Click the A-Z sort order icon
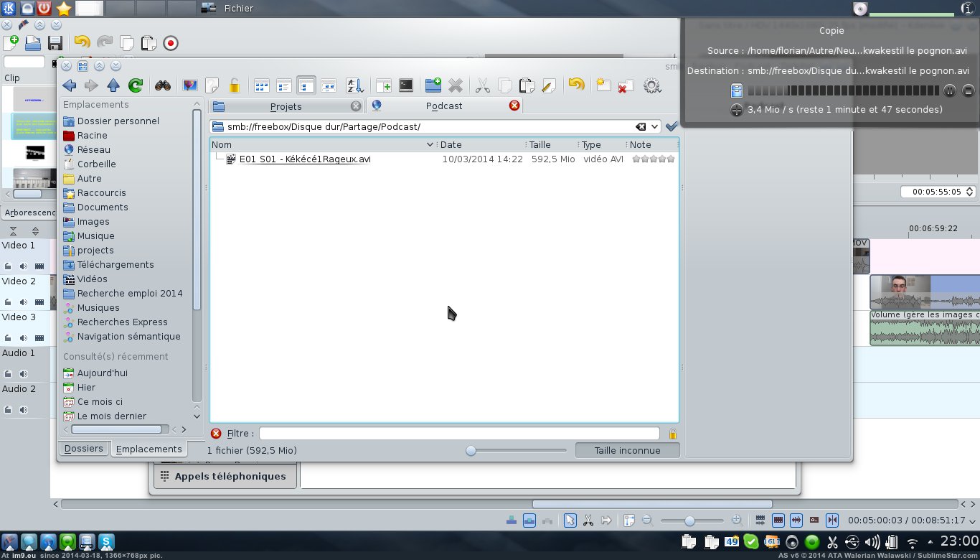This screenshot has height=560, width=980. (354, 86)
